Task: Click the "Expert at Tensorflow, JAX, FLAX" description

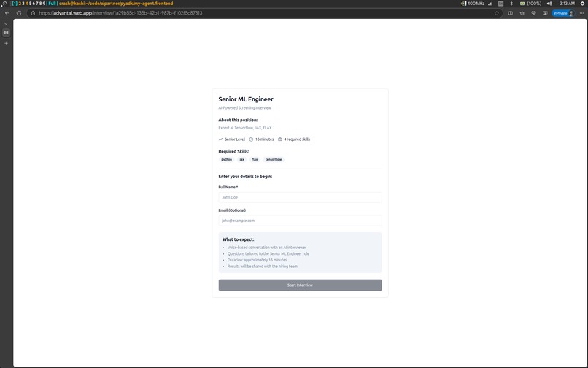Action: (245, 128)
